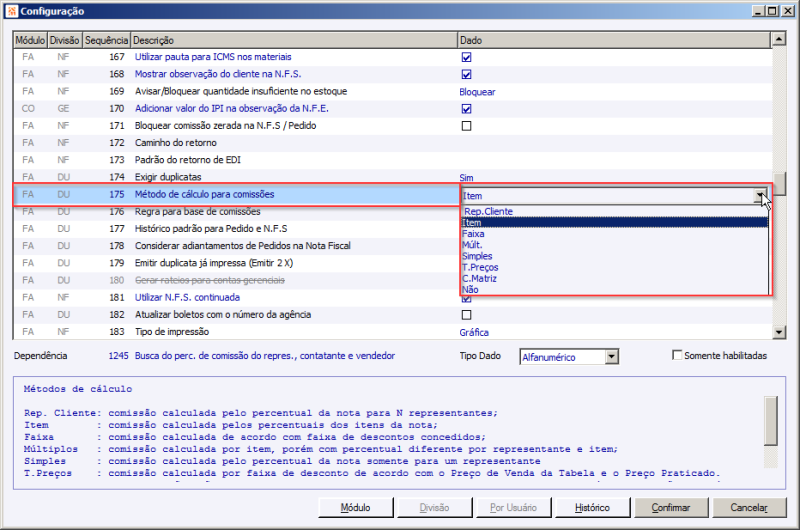Click the Gráfica value in row 183
Image resolution: width=800 pixels, height=530 pixels.
474,332
